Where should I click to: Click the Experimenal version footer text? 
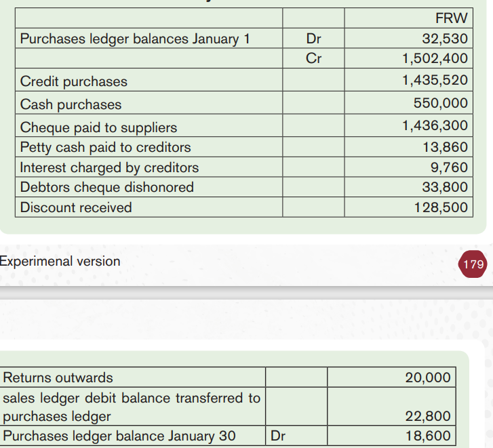coord(60,262)
